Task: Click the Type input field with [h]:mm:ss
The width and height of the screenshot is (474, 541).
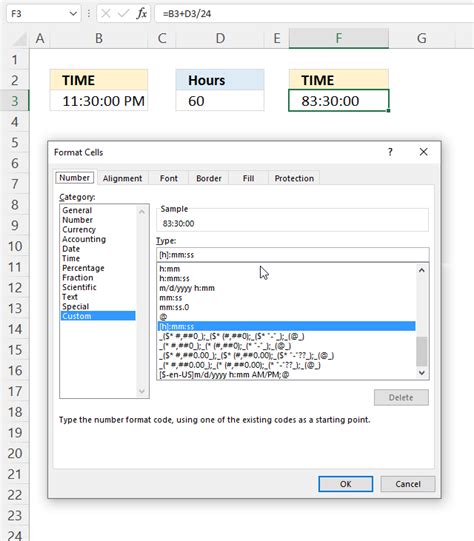Action: 293,255
